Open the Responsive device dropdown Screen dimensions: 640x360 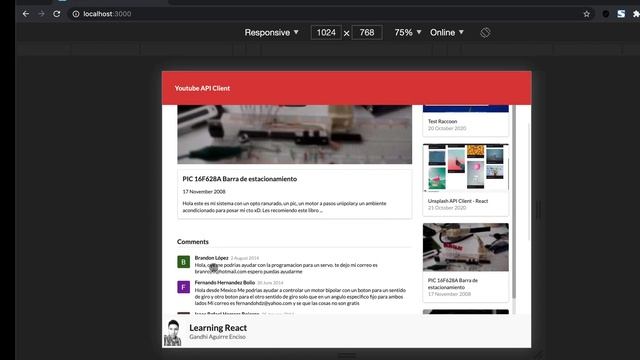271,33
